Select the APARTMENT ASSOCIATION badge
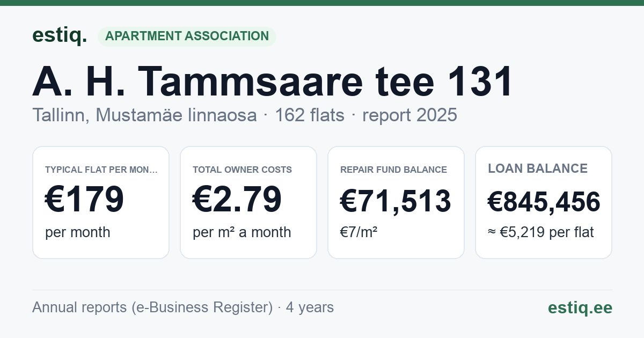The width and height of the screenshot is (644, 338). (187, 36)
